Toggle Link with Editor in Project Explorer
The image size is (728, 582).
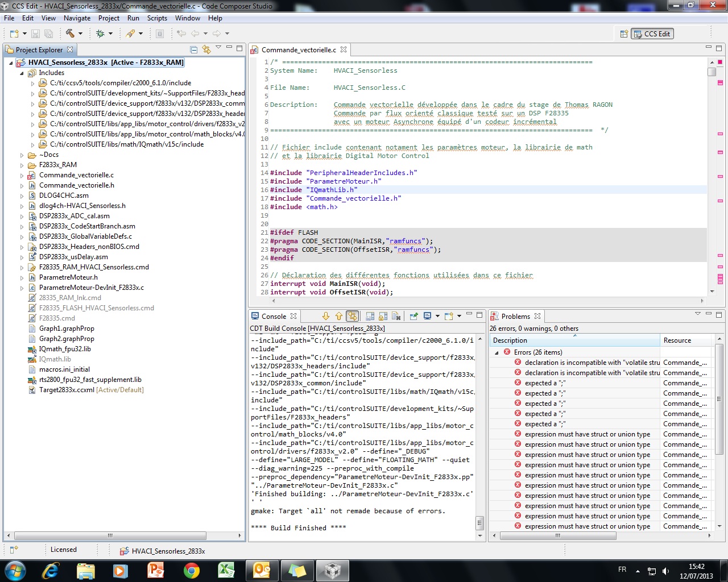coord(206,49)
